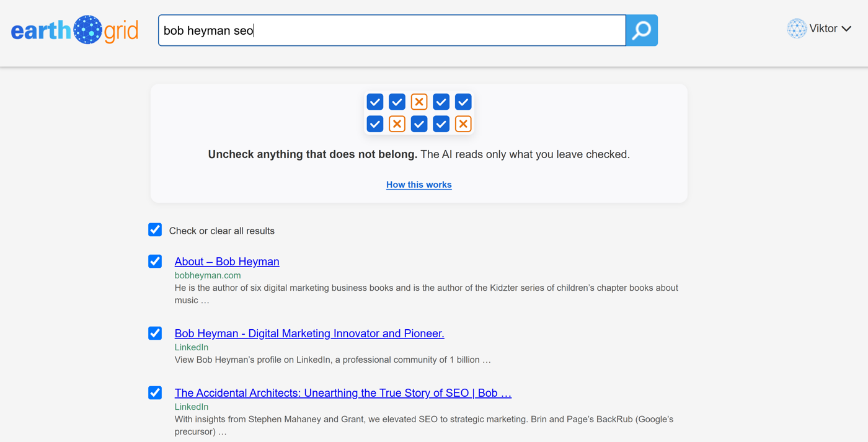
Task: Open the 'About – Bob Heyman' link
Action: click(x=227, y=262)
